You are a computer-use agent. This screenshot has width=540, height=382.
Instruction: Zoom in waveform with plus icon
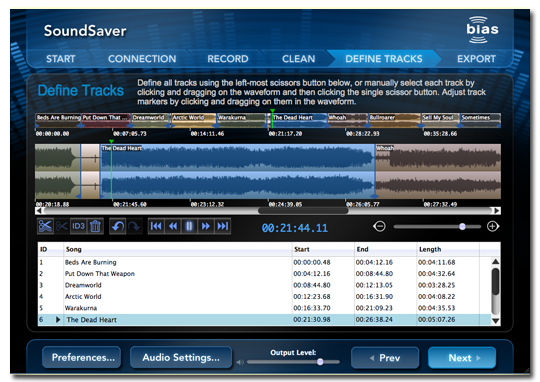(x=493, y=226)
